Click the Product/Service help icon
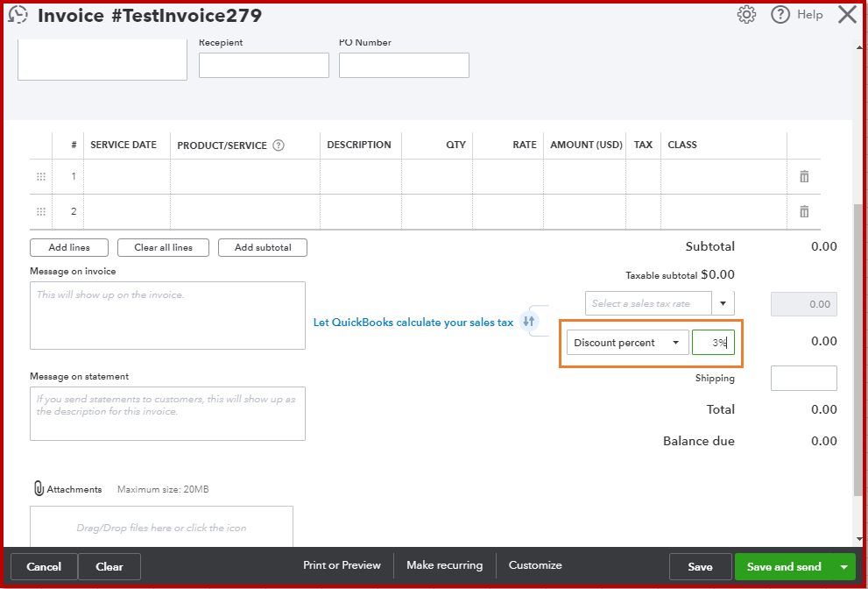This screenshot has height=589, width=868. point(279,145)
